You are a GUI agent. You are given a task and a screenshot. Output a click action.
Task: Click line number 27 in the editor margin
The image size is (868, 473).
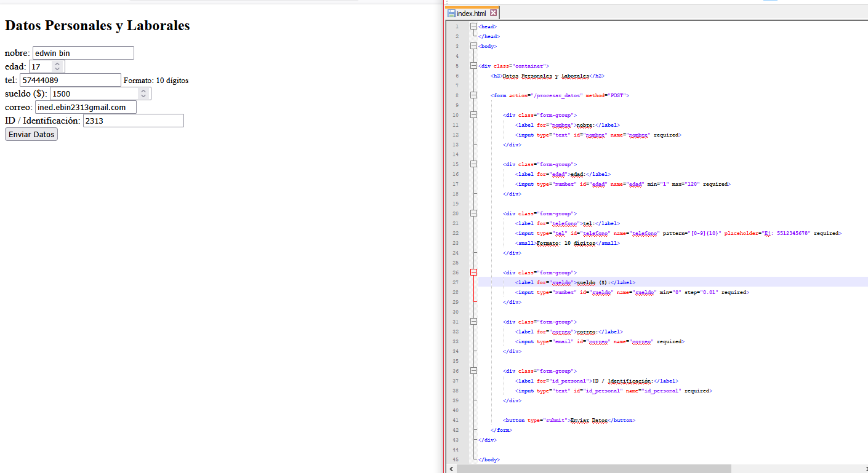(x=456, y=282)
